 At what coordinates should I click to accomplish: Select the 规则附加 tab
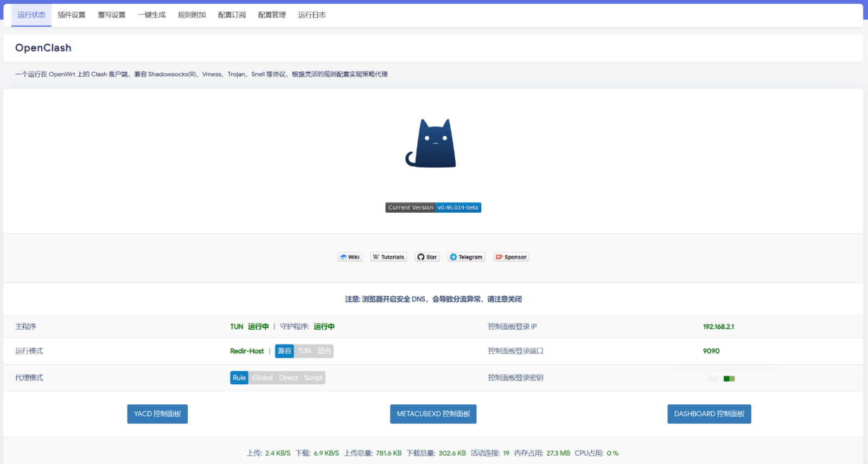(x=192, y=15)
